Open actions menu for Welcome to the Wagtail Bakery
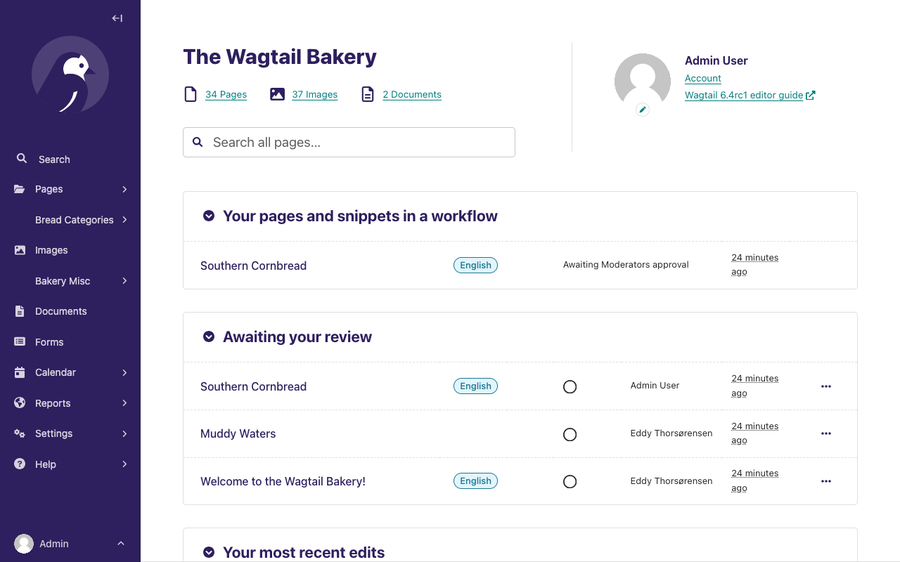 (x=826, y=481)
